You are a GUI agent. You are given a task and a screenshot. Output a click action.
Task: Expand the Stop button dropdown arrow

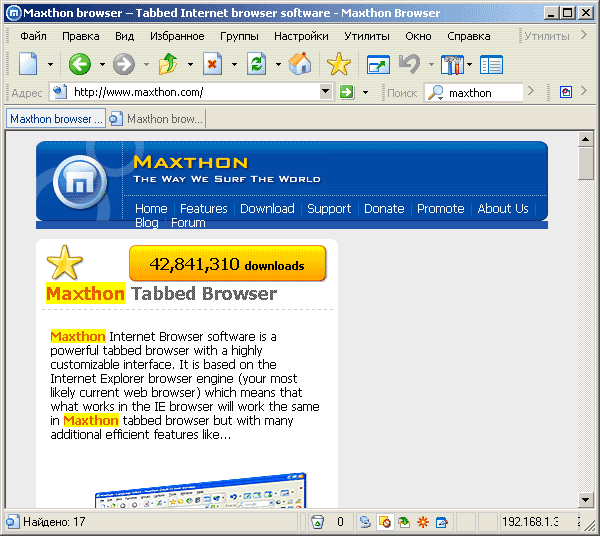(x=234, y=64)
